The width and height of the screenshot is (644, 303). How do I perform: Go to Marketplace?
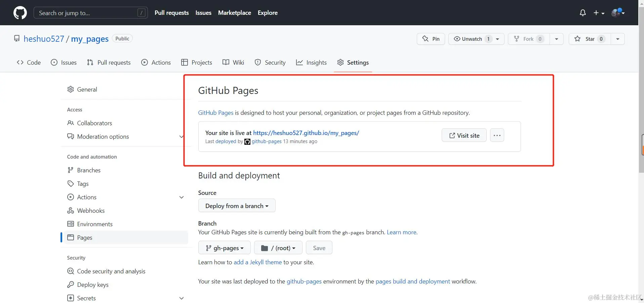pyautogui.click(x=235, y=13)
